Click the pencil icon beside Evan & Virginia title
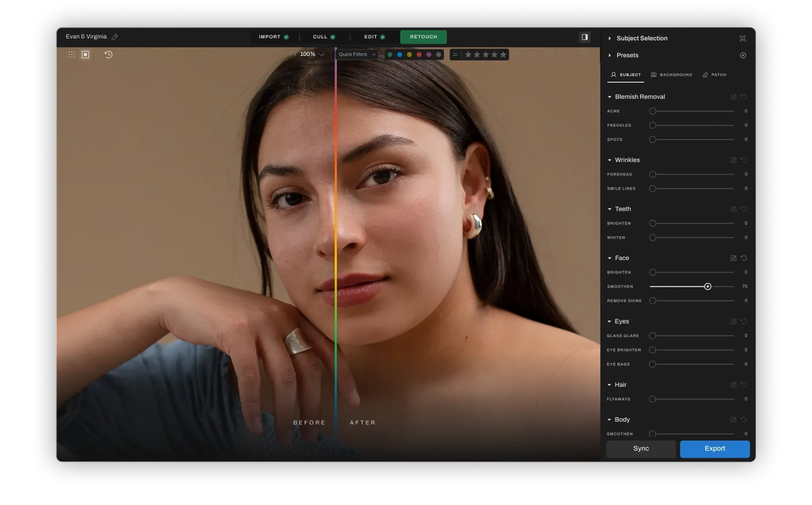812x505 pixels. 115,37
